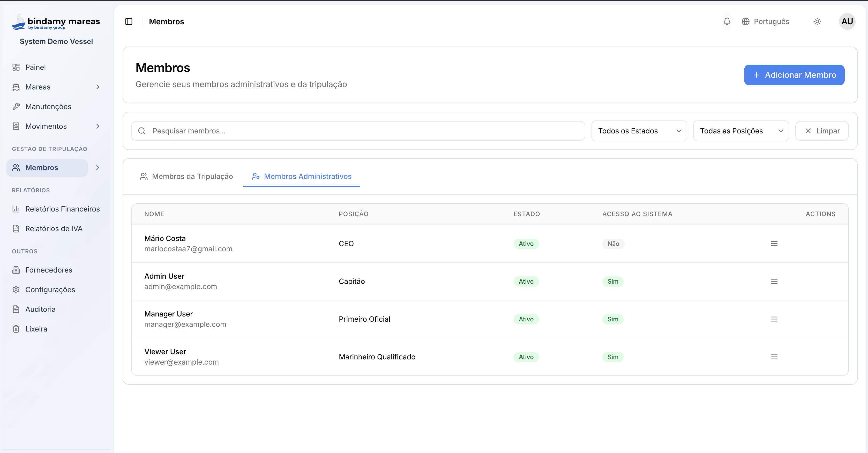Select the Membros Administrativos tab

(x=302, y=177)
